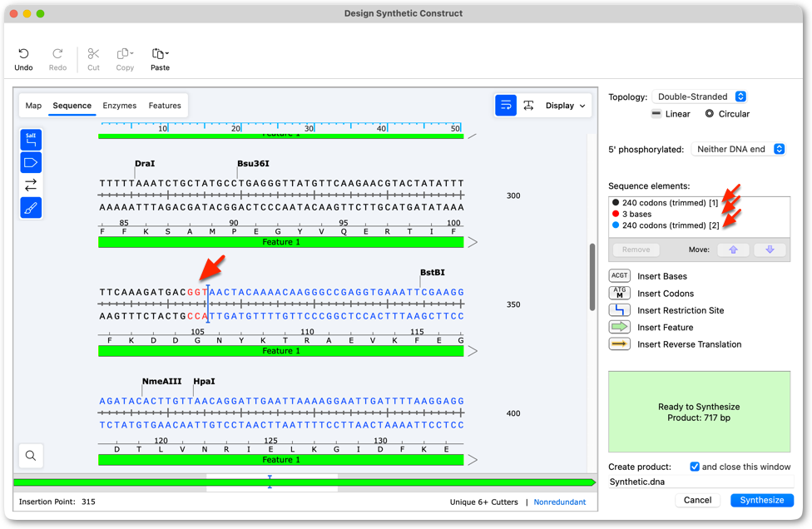Open the 5' phosphorylated dropdown

tap(739, 149)
